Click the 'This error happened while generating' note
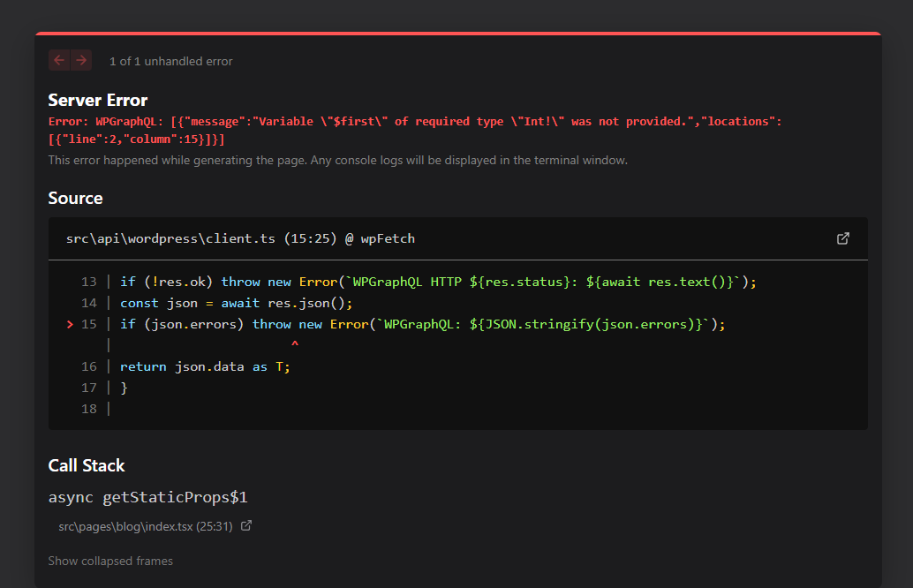 [337, 160]
